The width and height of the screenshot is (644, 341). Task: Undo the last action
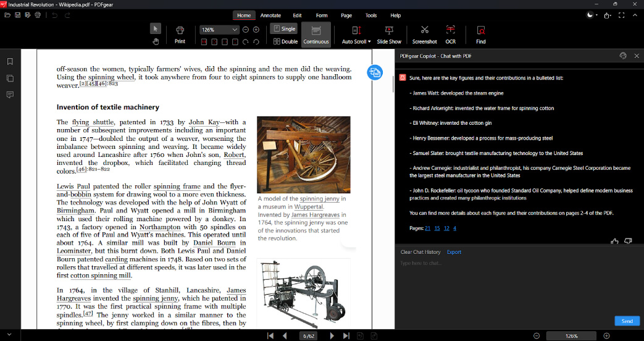(54, 15)
